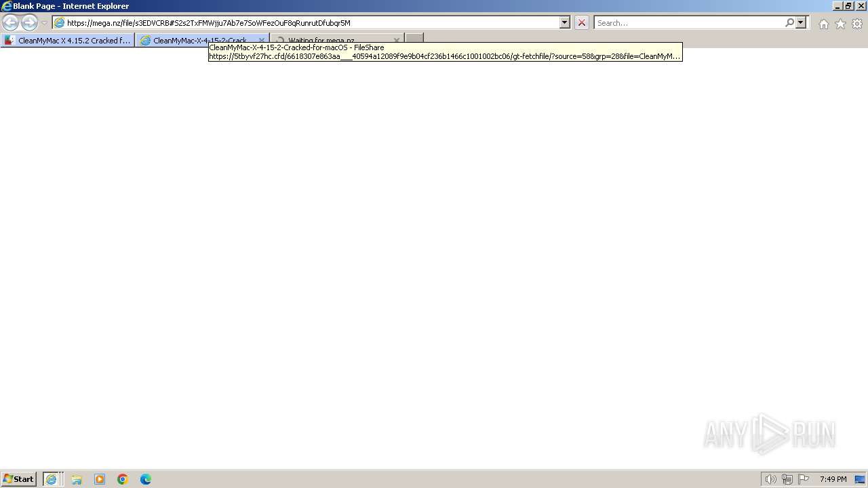Open File Explorer from the taskbar
Viewport: 868px width, 488px height.
pyautogui.click(x=77, y=479)
